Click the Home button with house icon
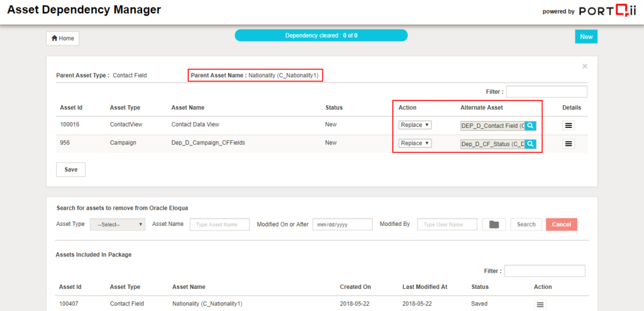The width and height of the screenshot is (644, 311). 63,38
